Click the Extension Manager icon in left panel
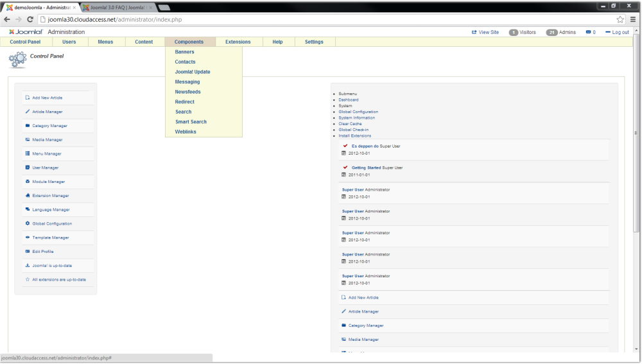The image size is (642, 364). [x=28, y=196]
